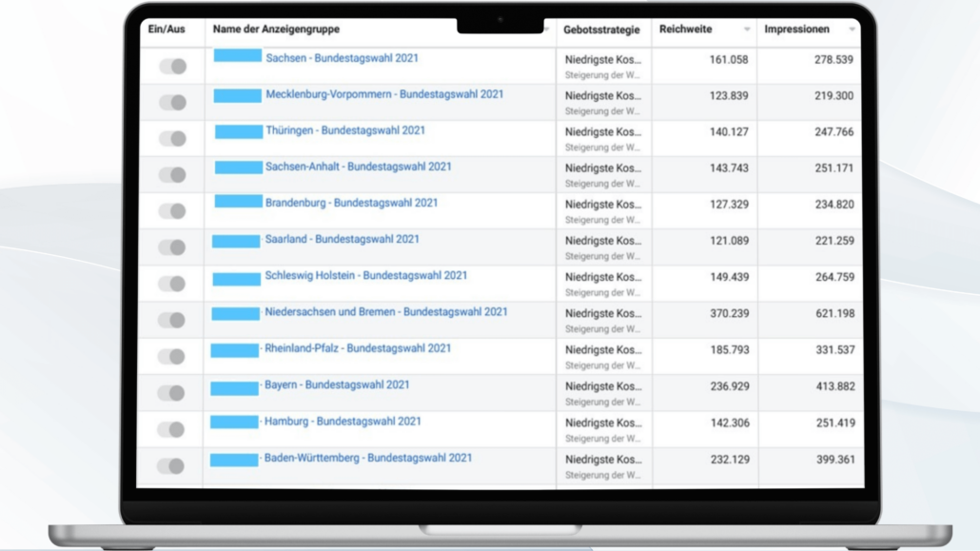Toggle the Mecklenburg-Vorpommern ad set switch
This screenshot has width=980, height=551.
tap(173, 103)
